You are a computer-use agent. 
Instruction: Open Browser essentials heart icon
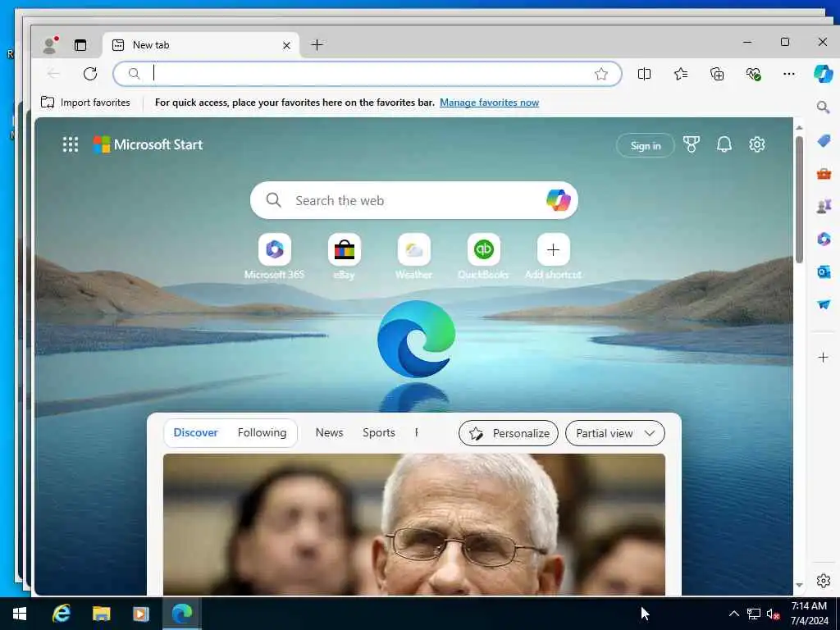[753, 74]
